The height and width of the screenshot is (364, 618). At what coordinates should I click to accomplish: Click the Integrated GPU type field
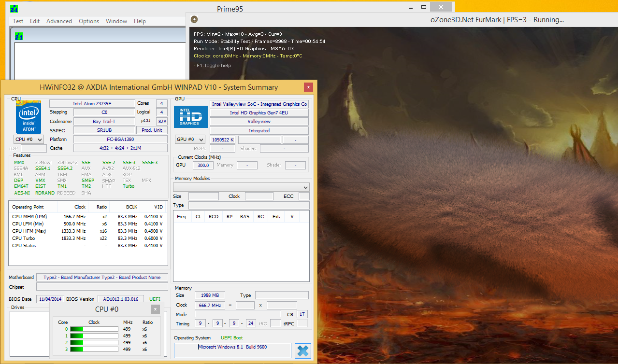click(259, 130)
